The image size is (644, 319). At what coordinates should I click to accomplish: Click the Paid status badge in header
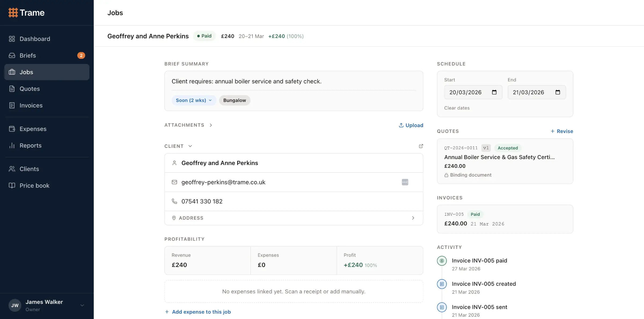click(x=204, y=36)
